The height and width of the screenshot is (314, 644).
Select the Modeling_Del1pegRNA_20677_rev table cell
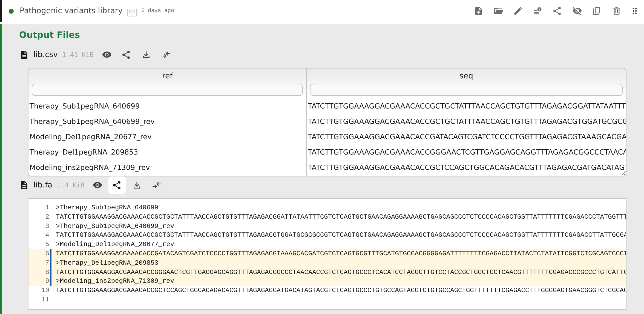167,137
